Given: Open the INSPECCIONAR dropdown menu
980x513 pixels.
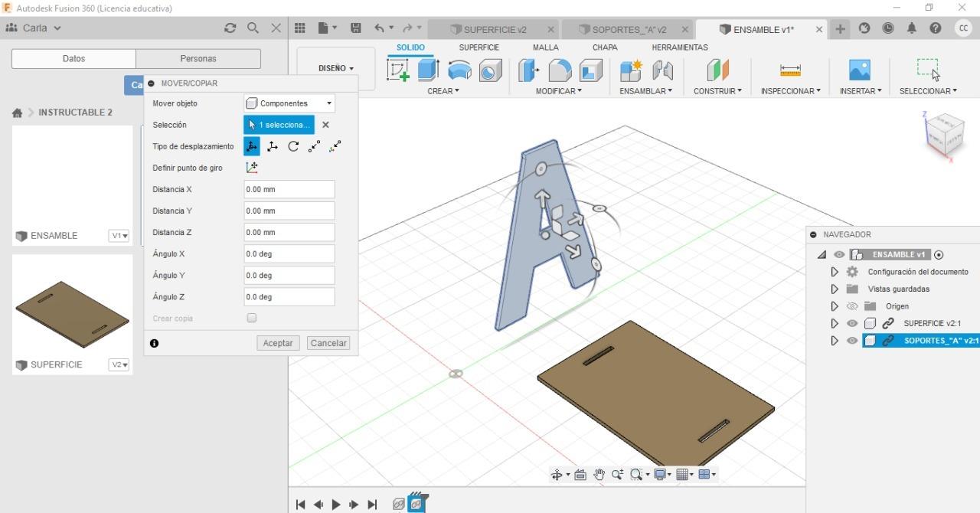Looking at the screenshot, I should pos(790,91).
